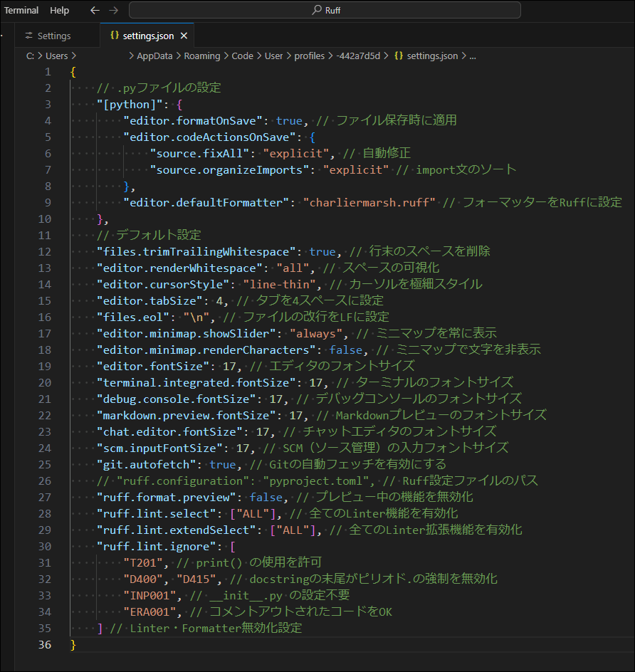Viewport: 635px width, 672px height.
Task: Click "git.autofetch" key
Action: click(x=147, y=465)
